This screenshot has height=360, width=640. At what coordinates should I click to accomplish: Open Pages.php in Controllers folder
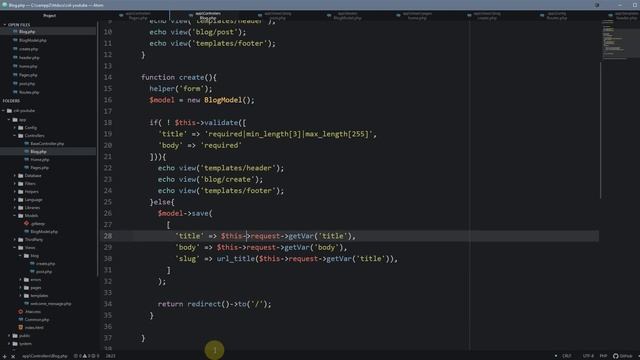pos(40,168)
